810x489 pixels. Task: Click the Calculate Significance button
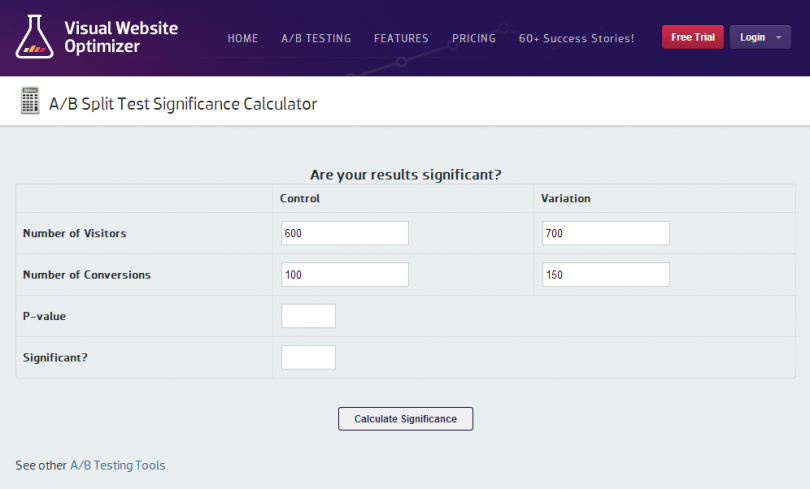(x=406, y=419)
